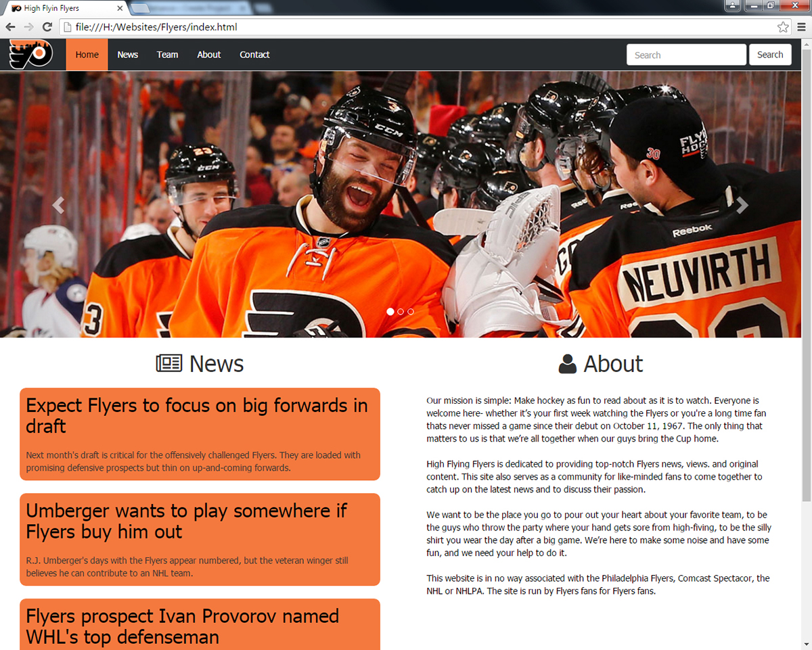
Task: Open the About nav item
Action: tap(209, 55)
